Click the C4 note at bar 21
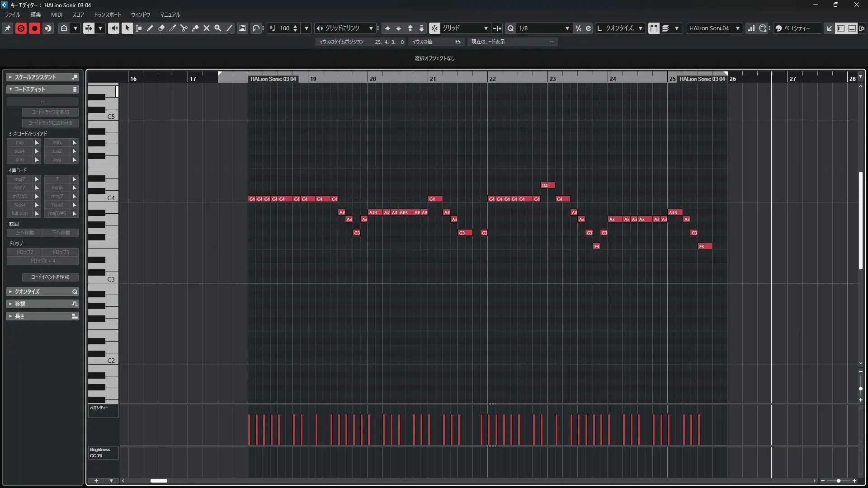This screenshot has height=488, width=868. point(435,199)
